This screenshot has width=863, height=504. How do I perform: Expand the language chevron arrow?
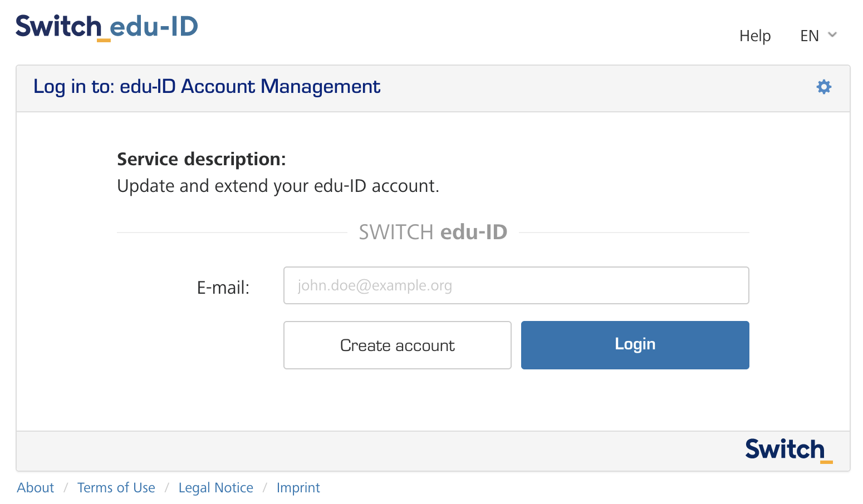tap(832, 35)
